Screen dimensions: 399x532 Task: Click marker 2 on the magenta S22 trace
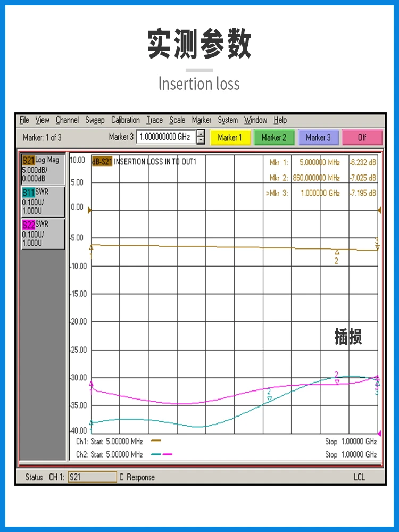[337, 382]
